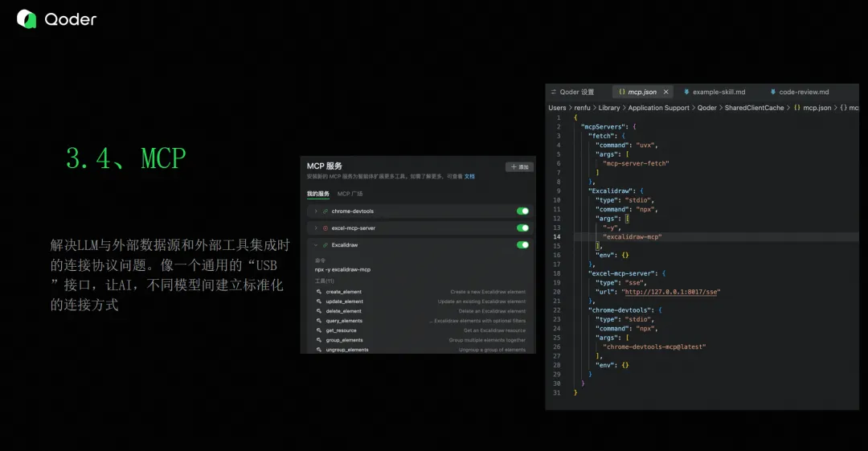This screenshot has width=868, height=451.
Task: Expand the excel-mcp-server service row
Action: point(316,228)
